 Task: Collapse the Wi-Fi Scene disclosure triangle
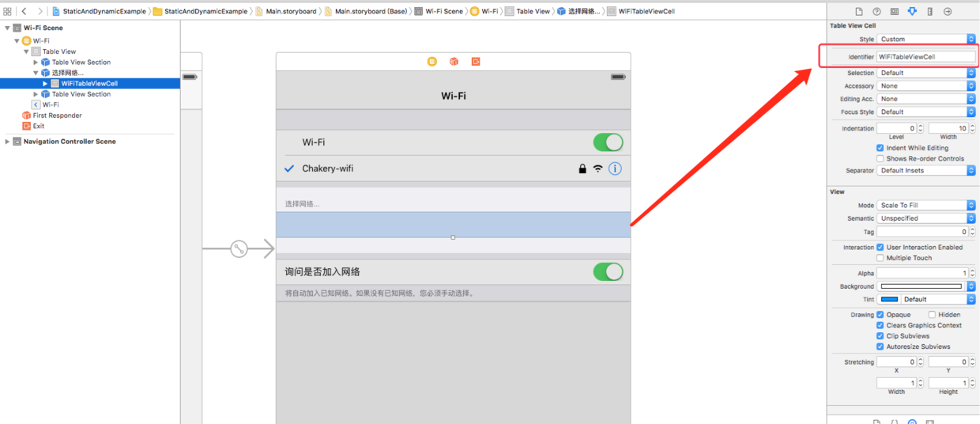[7, 28]
